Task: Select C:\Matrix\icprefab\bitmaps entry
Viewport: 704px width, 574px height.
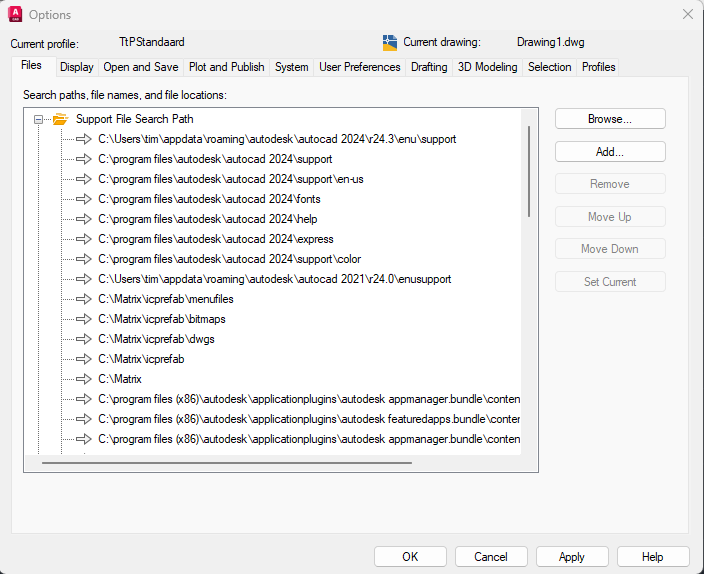Action: pyautogui.click(x=162, y=319)
